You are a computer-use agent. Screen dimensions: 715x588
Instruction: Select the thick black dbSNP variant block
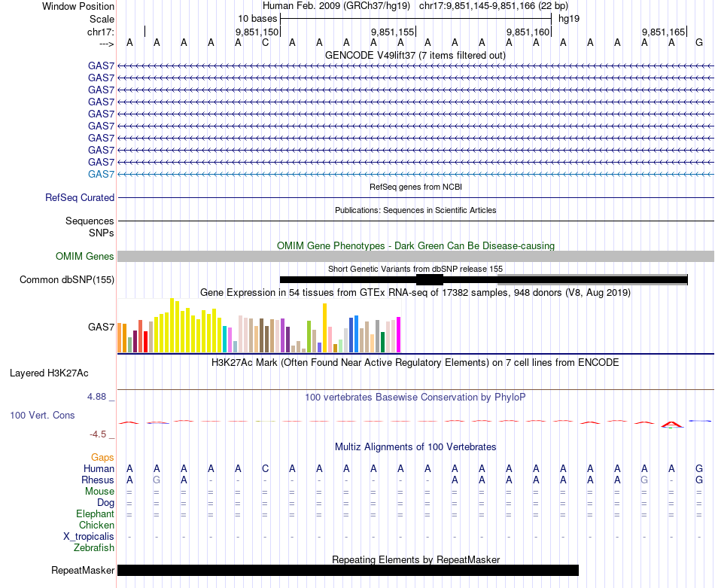pyautogui.click(x=430, y=279)
